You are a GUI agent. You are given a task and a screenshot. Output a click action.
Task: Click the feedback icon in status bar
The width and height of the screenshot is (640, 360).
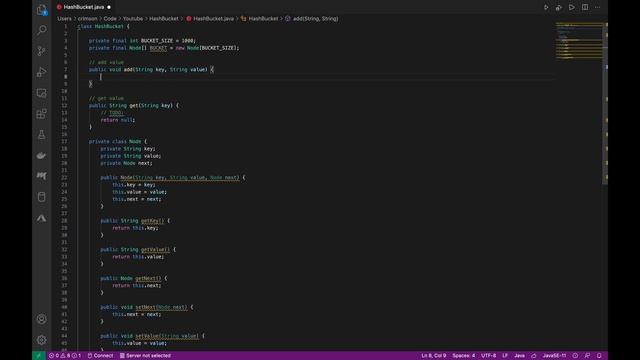coord(587,356)
